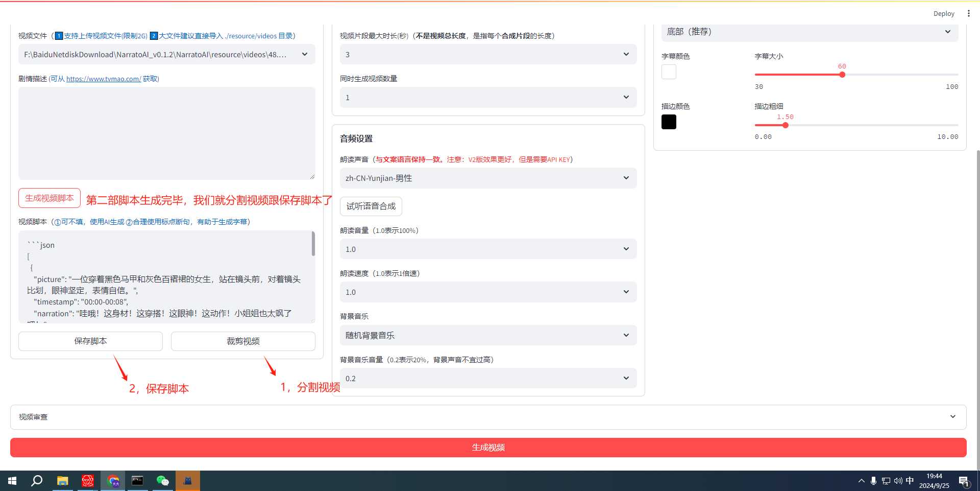The height and width of the screenshot is (491, 980).
Task: Click the 试听语音合成 button
Action: point(371,206)
